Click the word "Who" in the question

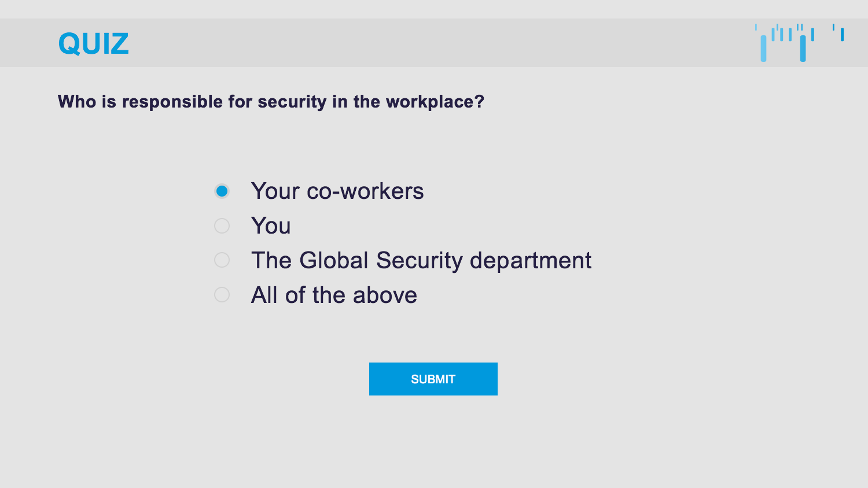click(x=77, y=102)
